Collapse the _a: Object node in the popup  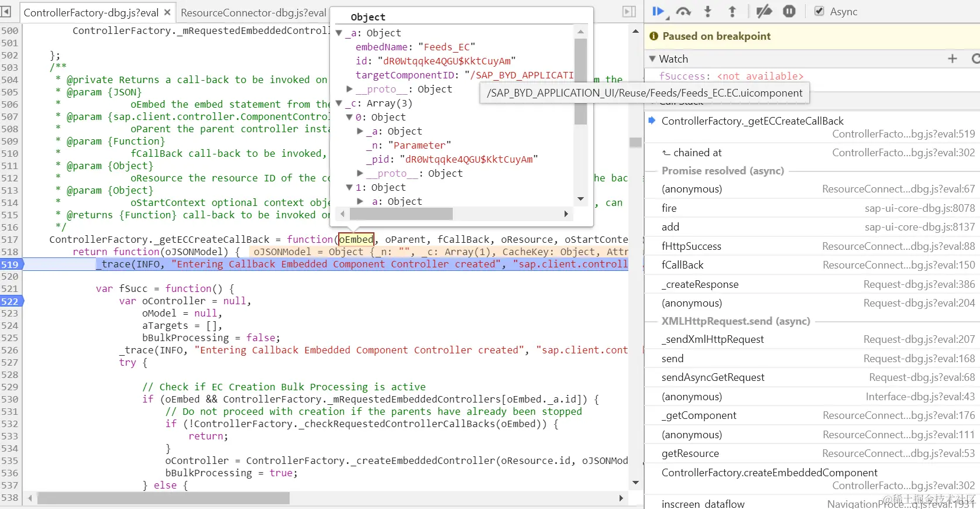[x=339, y=33]
